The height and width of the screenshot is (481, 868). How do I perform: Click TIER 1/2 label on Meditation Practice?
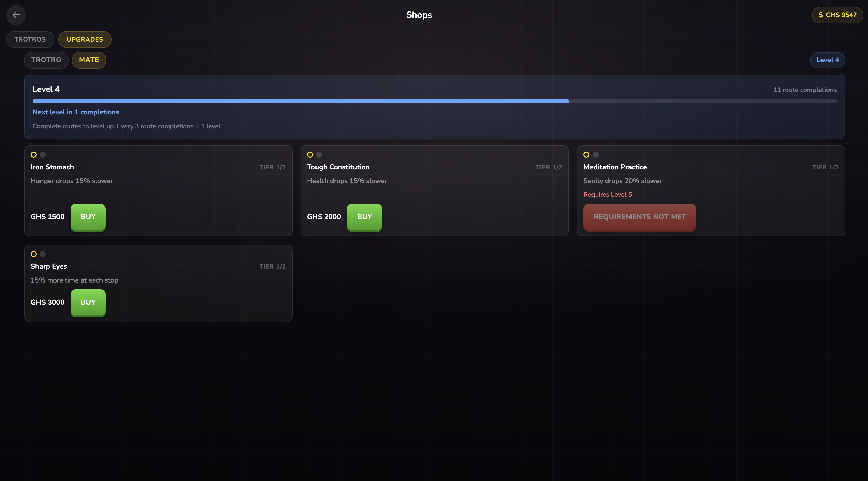pos(825,167)
